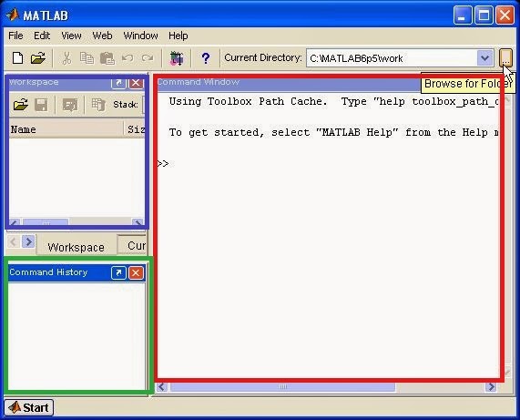Open the Edit menu

click(42, 36)
